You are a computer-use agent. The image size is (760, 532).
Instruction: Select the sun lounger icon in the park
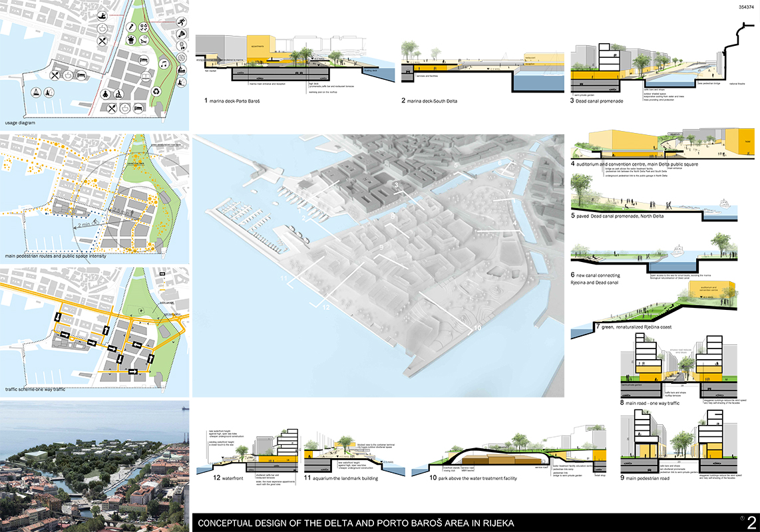[144, 40]
